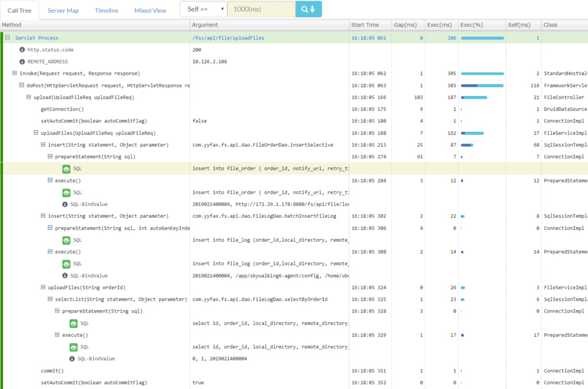Click the 1000(ms) threshold input field

pyautogui.click(x=261, y=9)
